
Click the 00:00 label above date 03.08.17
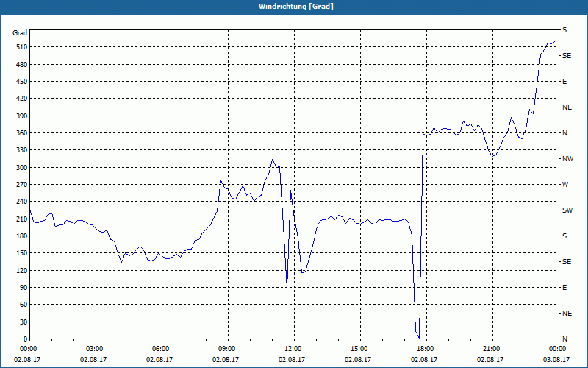click(559, 349)
